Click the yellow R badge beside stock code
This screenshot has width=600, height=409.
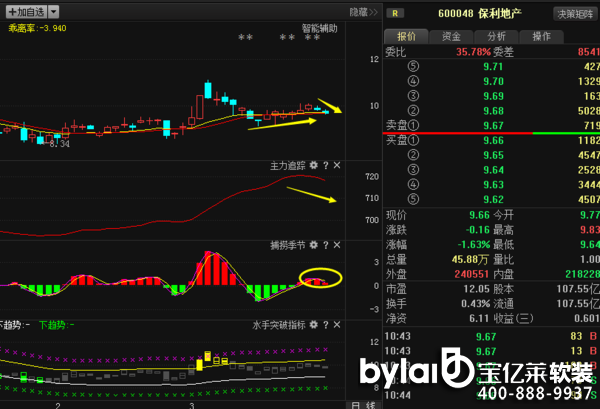point(397,13)
